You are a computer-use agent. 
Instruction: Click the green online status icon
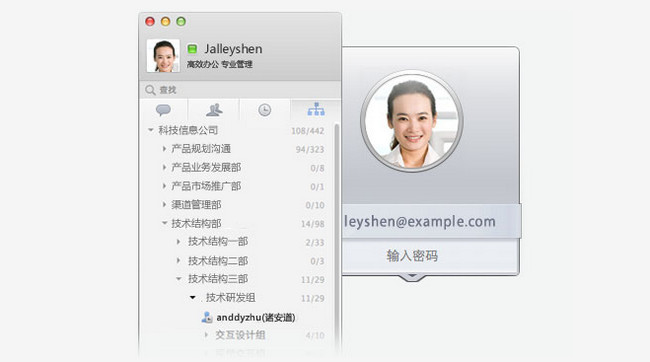192,49
